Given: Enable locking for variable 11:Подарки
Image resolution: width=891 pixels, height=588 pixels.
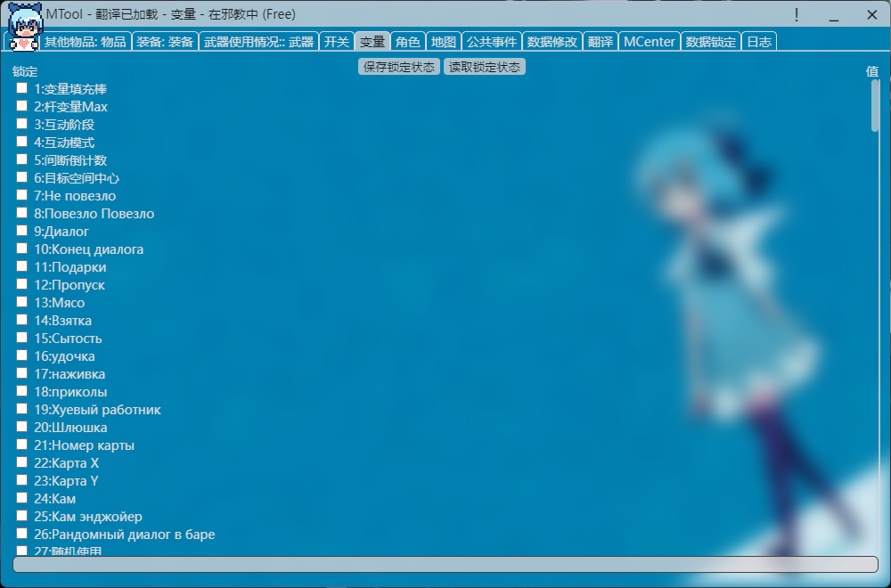Looking at the screenshot, I should pyautogui.click(x=21, y=267).
